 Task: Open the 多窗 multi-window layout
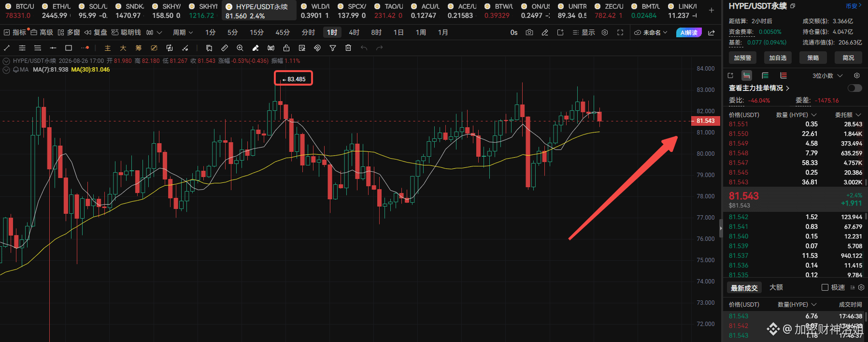(69, 32)
